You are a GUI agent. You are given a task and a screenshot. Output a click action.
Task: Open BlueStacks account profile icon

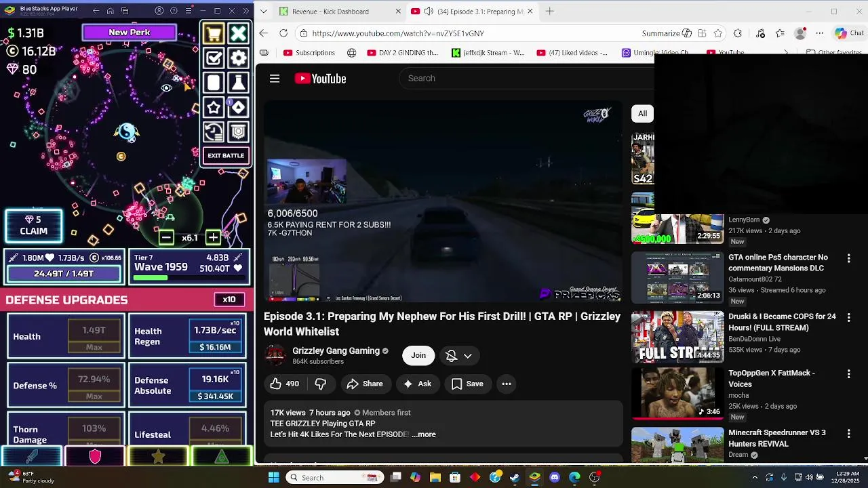[x=159, y=11]
